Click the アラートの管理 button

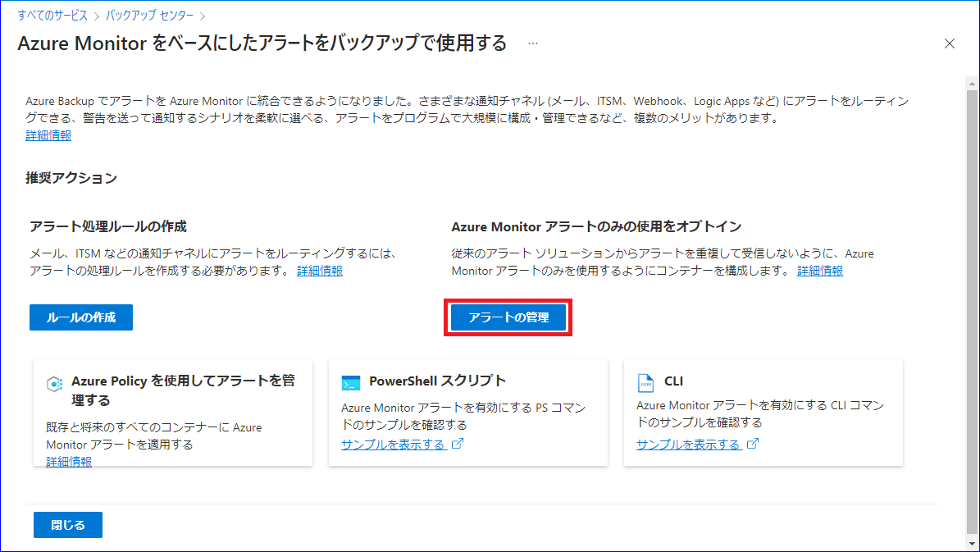[508, 317]
